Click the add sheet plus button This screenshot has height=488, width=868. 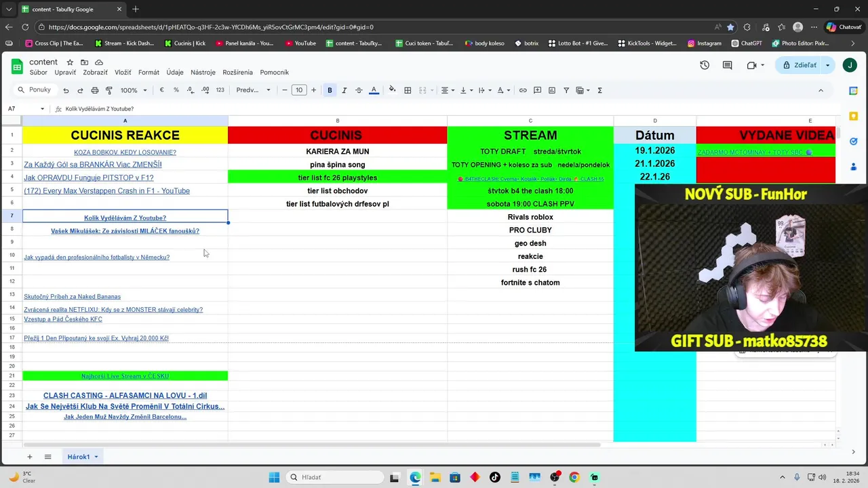(x=29, y=457)
